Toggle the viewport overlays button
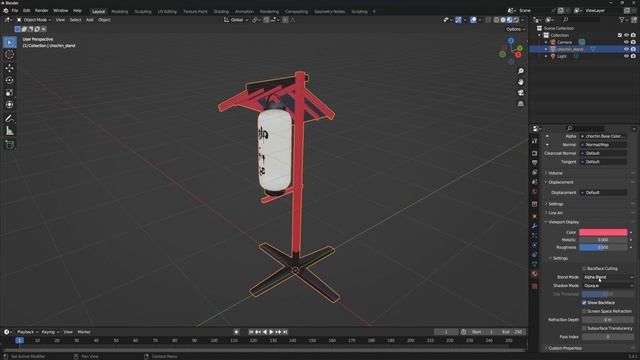Image resolution: width=640 pixels, height=360 pixels. pos(473,20)
